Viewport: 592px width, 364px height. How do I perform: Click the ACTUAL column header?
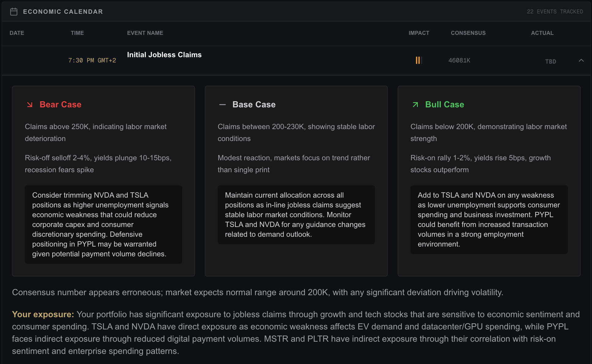point(542,33)
